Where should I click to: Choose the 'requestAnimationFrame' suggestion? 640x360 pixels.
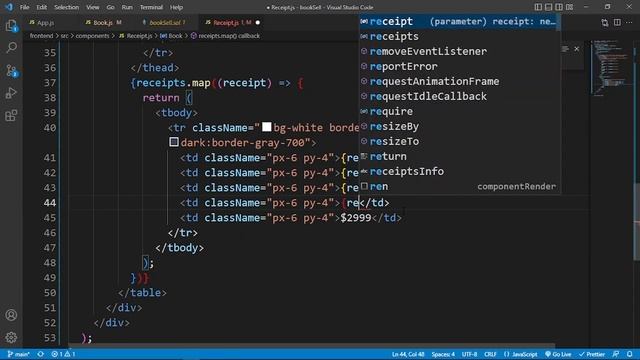point(459,81)
